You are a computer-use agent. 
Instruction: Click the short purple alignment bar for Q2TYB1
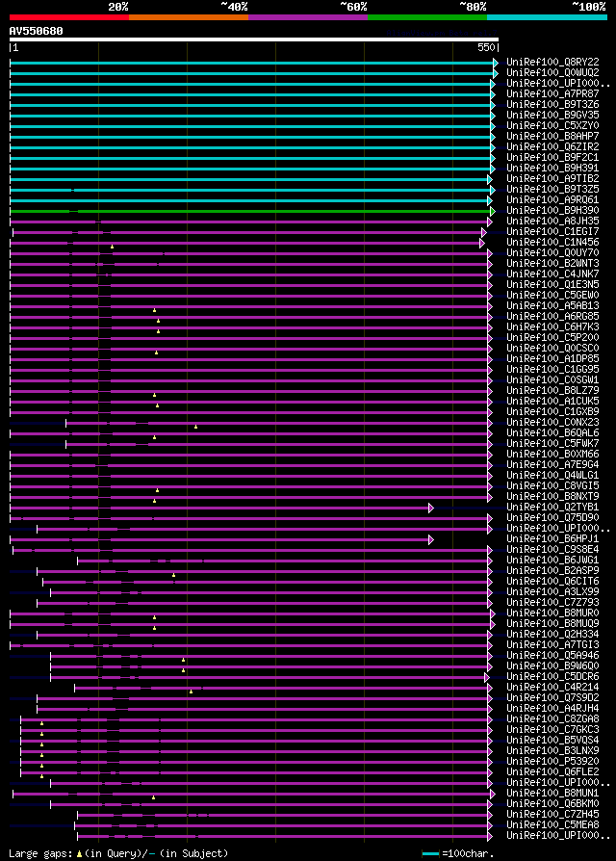click(x=221, y=509)
